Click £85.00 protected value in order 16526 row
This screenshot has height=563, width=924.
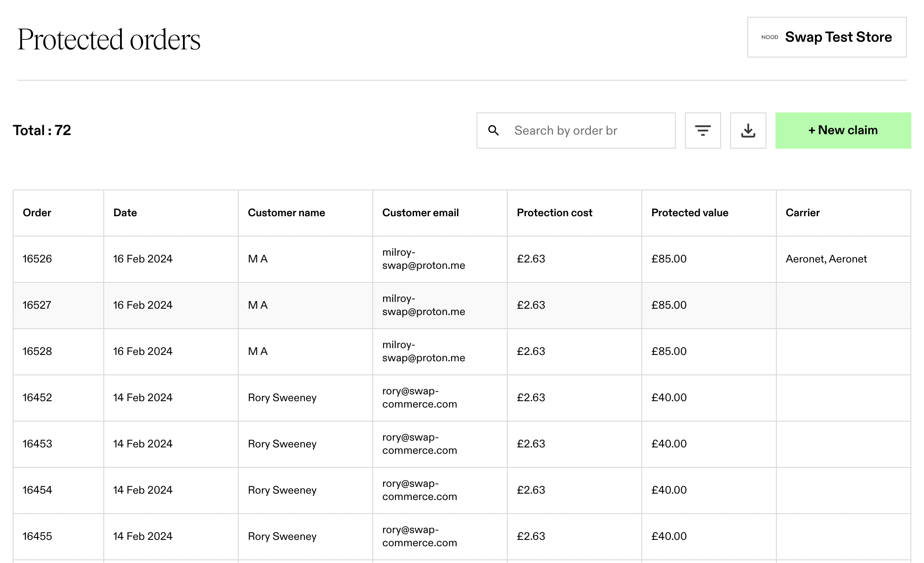tap(669, 259)
